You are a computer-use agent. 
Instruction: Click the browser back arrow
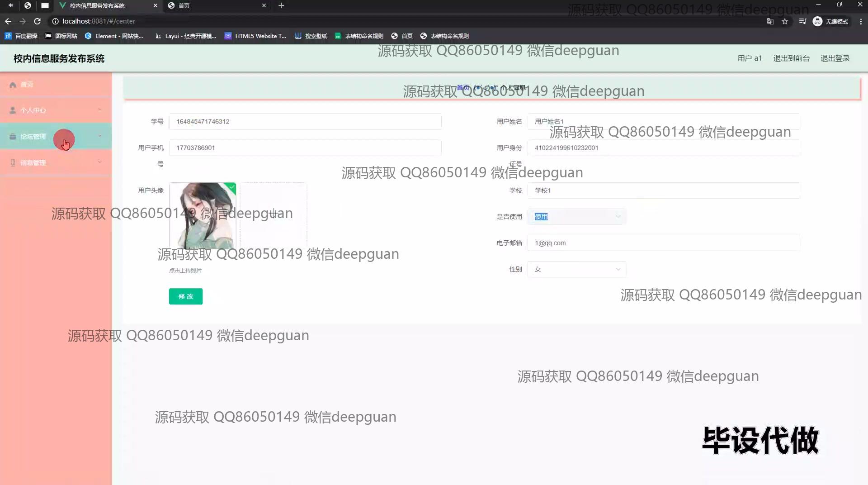pos(8,21)
